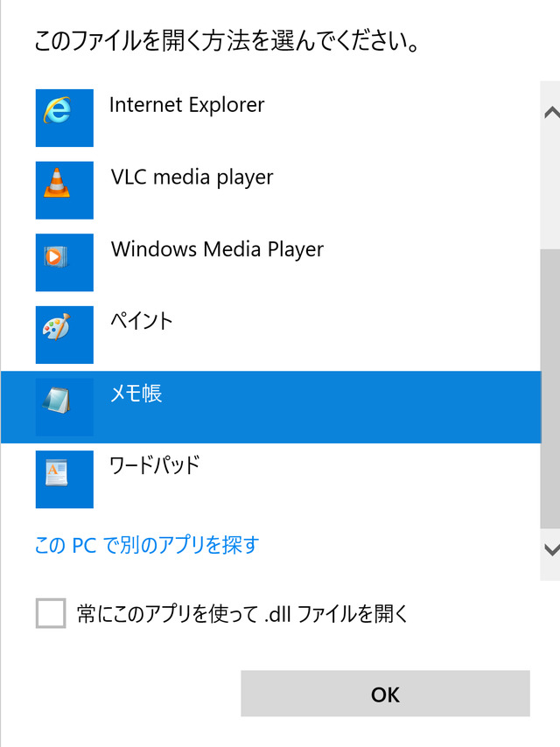Select the ペイント list entry text
This screenshot has width=560, height=747.
(142, 321)
